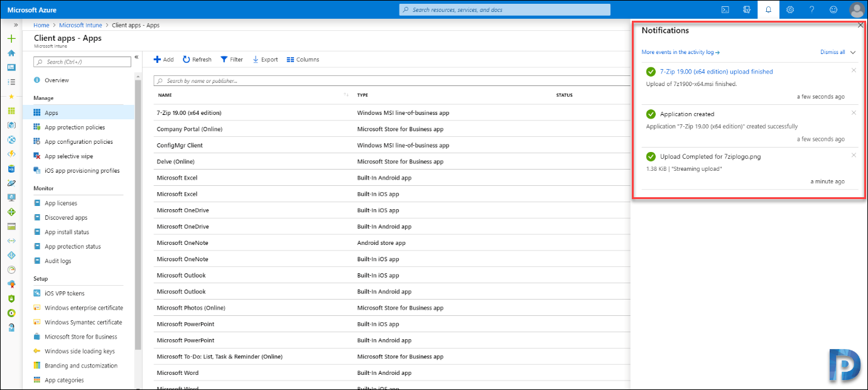
Task: Export the apps list
Action: pos(265,60)
